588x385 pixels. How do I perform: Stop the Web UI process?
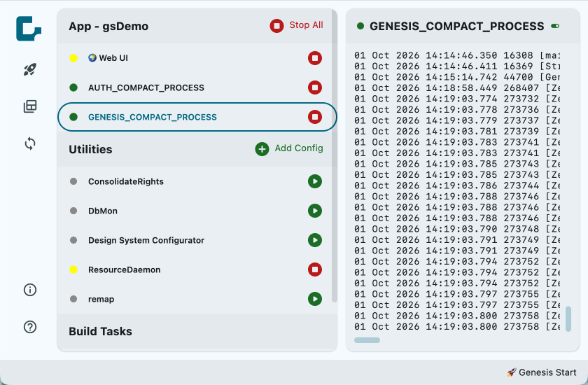315,58
